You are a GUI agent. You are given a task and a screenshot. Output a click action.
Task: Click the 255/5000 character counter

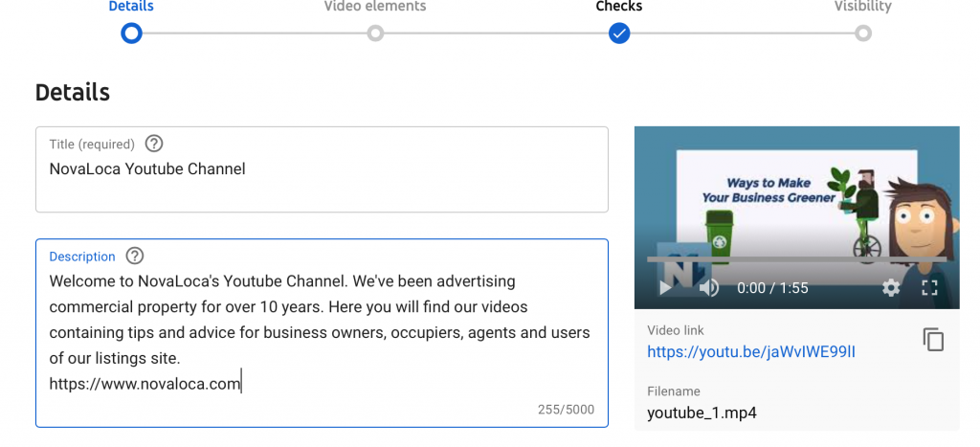566,410
